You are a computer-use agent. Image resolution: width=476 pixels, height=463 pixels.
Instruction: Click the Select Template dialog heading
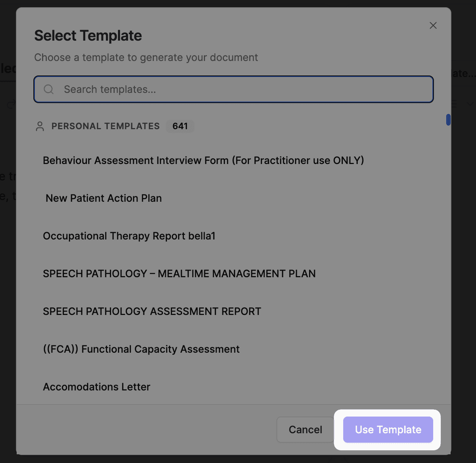coord(88,35)
